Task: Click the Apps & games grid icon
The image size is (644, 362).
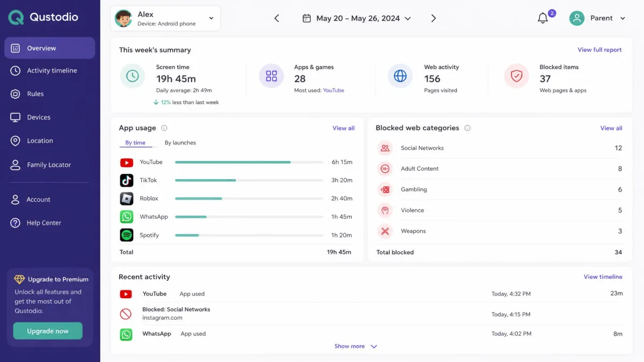Action: pyautogui.click(x=272, y=76)
